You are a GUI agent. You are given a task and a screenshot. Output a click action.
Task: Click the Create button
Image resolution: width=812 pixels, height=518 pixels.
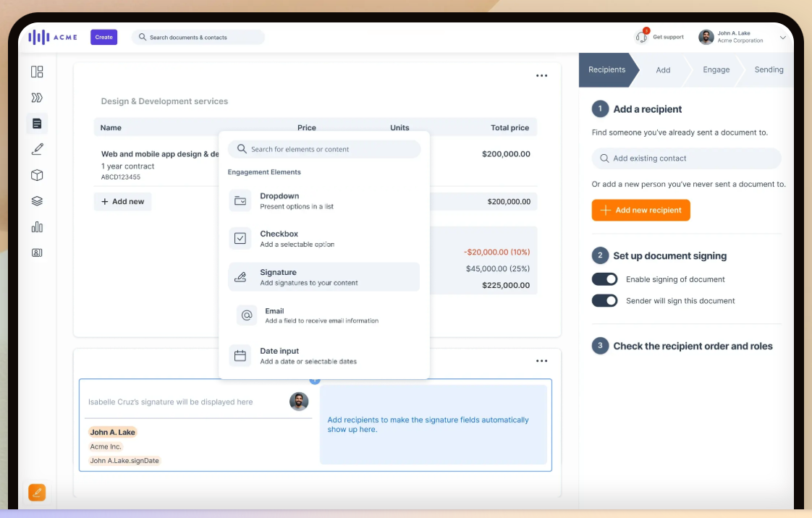[x=103, y=38]
